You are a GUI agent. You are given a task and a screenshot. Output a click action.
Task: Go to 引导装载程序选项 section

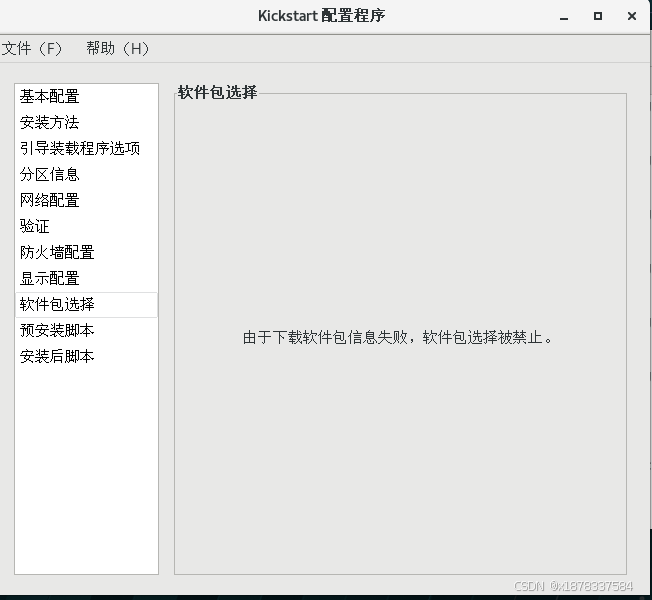86,148
